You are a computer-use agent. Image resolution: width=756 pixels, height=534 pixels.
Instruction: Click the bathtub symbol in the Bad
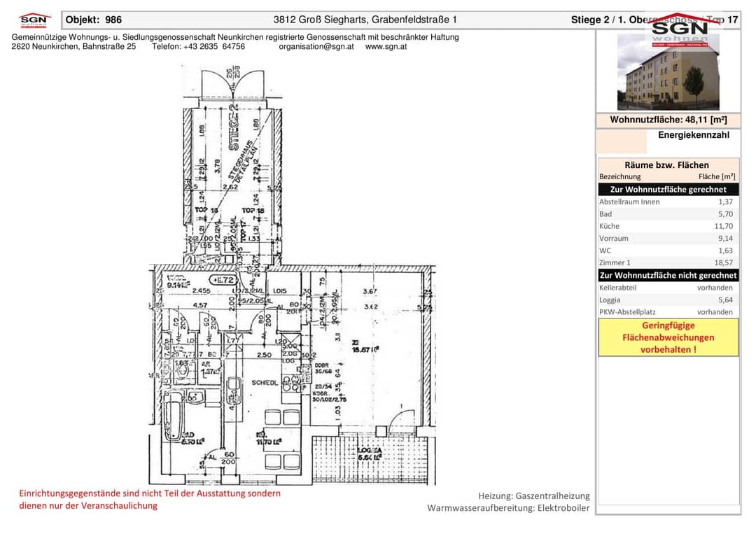(173, 416)
